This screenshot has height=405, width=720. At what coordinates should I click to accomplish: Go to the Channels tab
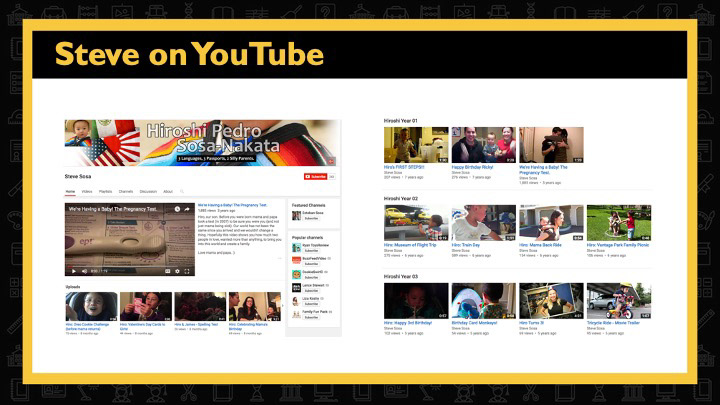tap(126, 191)
